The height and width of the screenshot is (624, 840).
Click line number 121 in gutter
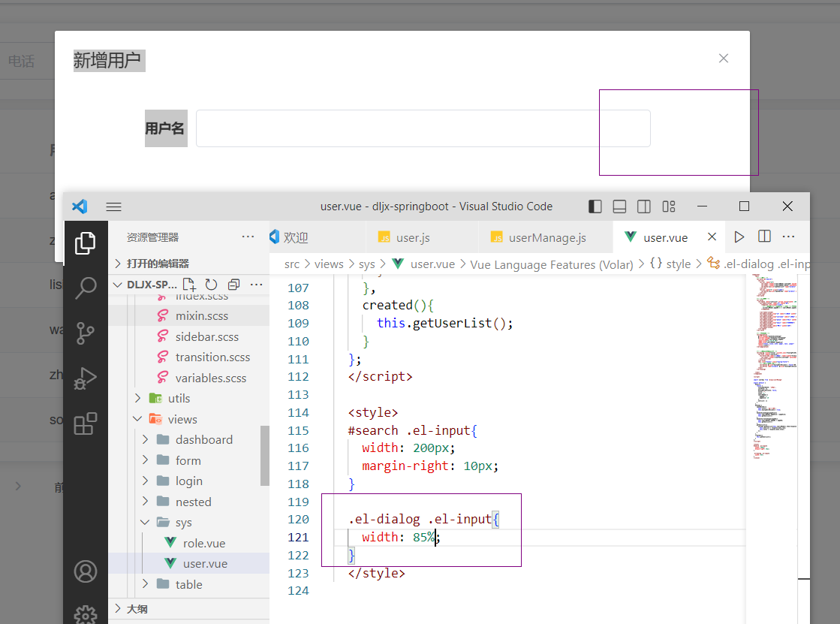(298, 537)
